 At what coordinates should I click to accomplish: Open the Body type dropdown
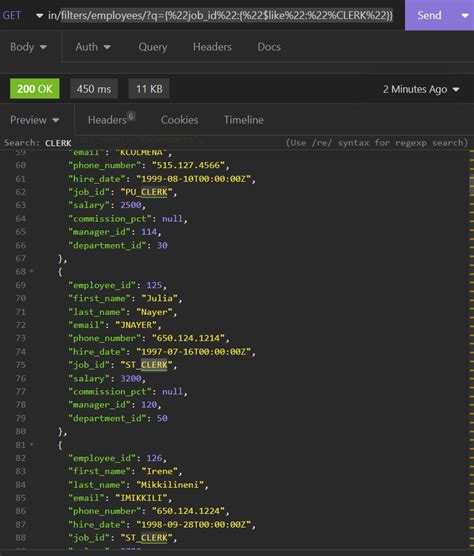(28, 47)
